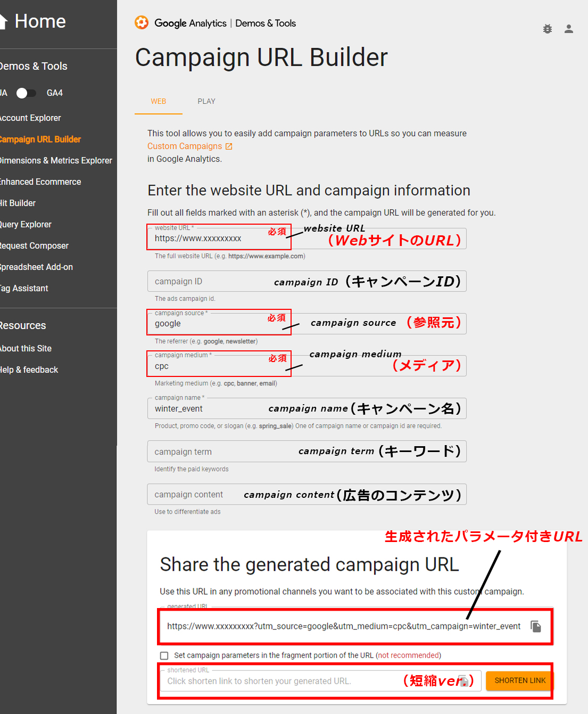Screen dimensions: 588x714
Task: Toggle the UA / GA4 switch
Action: (26, 93)
